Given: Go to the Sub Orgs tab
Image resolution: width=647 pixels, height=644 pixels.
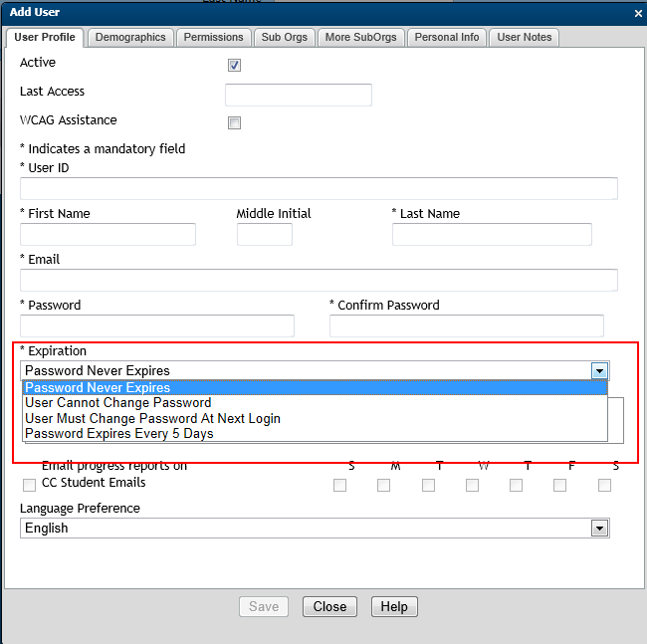Looking at the screenshot, I should point(285,37).
